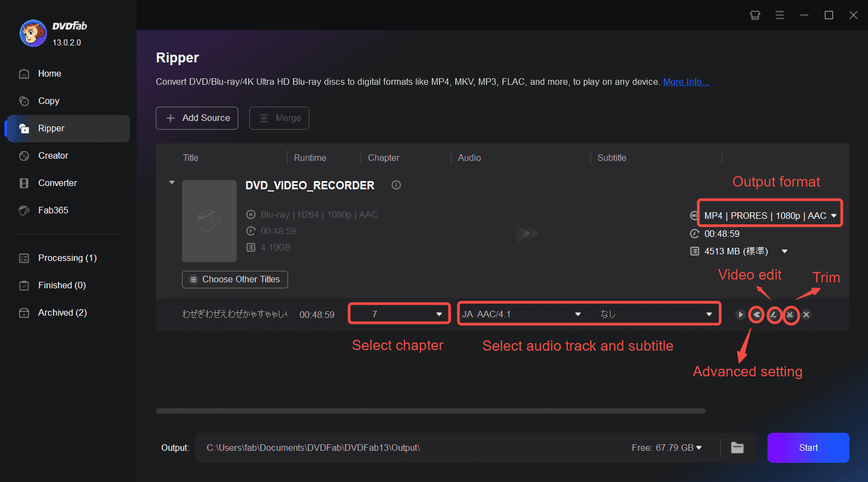Image resolution: width=868 pixels, height=482 pixels.
Task: Show info for DVD_VIDEO_RECORDER
Action: click(x=396, y=185)
